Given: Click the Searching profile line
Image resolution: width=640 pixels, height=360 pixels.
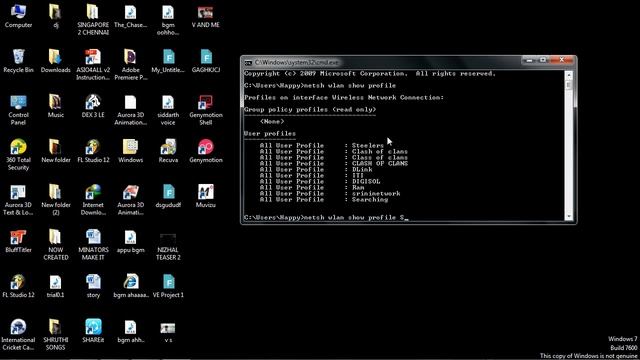Looking at the screenshot, I should (324, 200).
